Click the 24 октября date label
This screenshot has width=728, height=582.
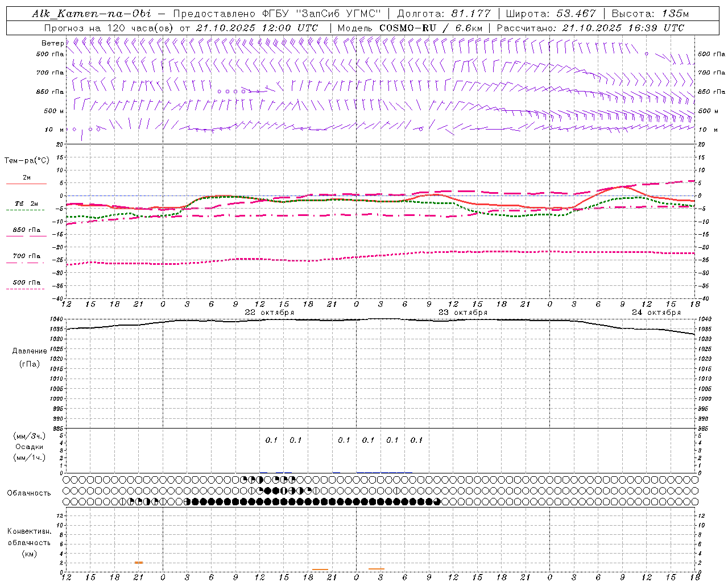click(x=656, y=313)
